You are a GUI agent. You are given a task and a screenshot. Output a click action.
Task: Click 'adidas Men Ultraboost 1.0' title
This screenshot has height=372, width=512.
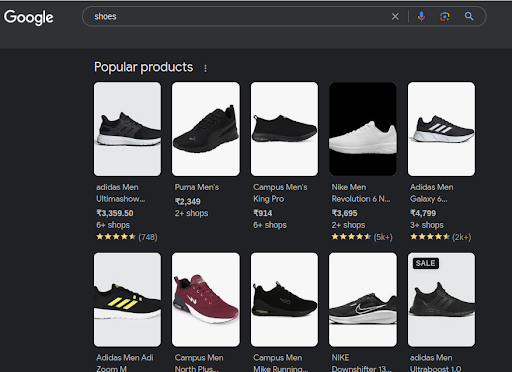pos(436,363)
